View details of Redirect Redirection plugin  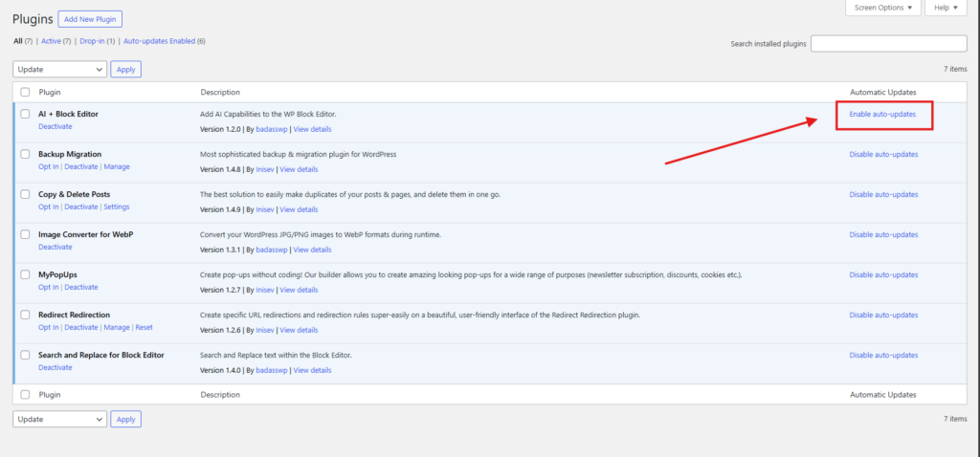[312, 330]
